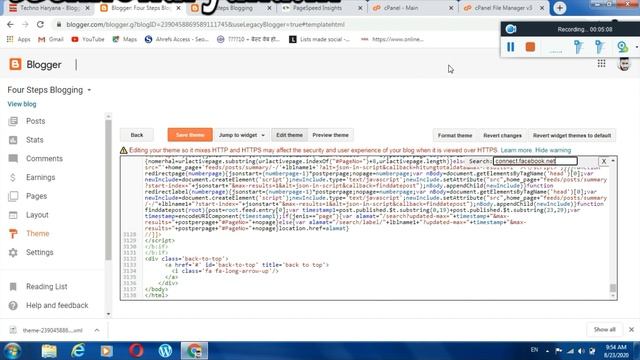
Task: Click the sidebar vertical scrollbar
Action: click(108, 190)
